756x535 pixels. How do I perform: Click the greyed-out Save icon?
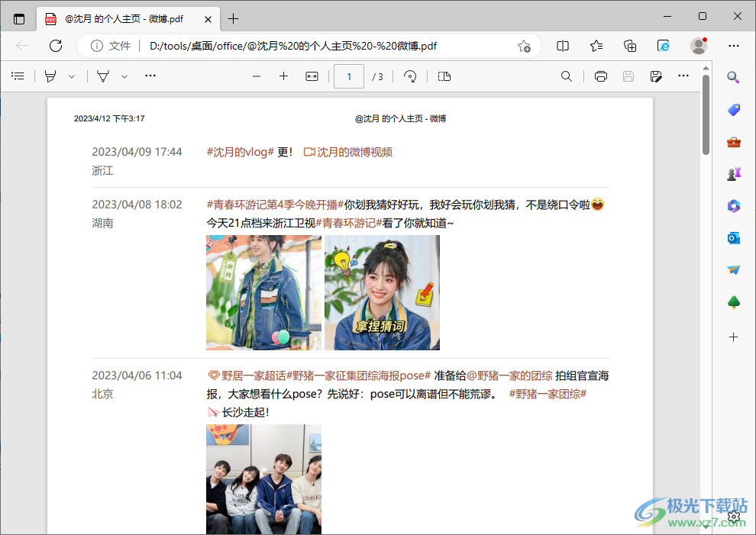click(x=628, y=76)
